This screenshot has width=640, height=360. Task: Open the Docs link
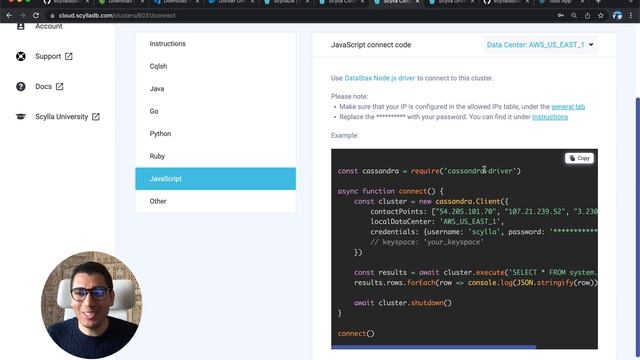43,87
